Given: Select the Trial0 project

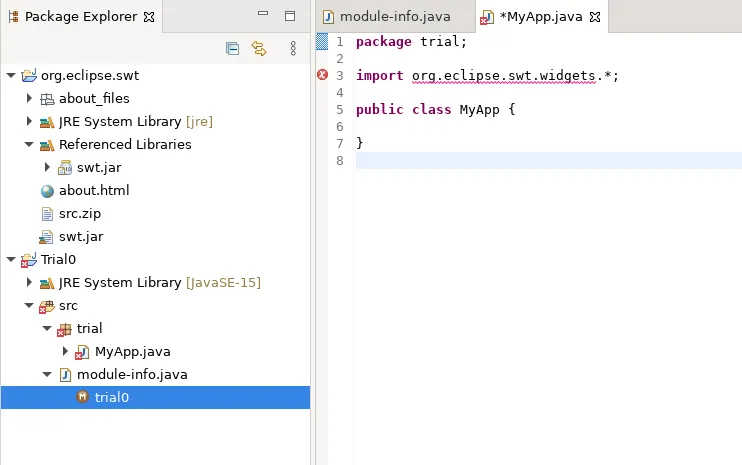Looking at the screenshot, I should tap(58, 259).
